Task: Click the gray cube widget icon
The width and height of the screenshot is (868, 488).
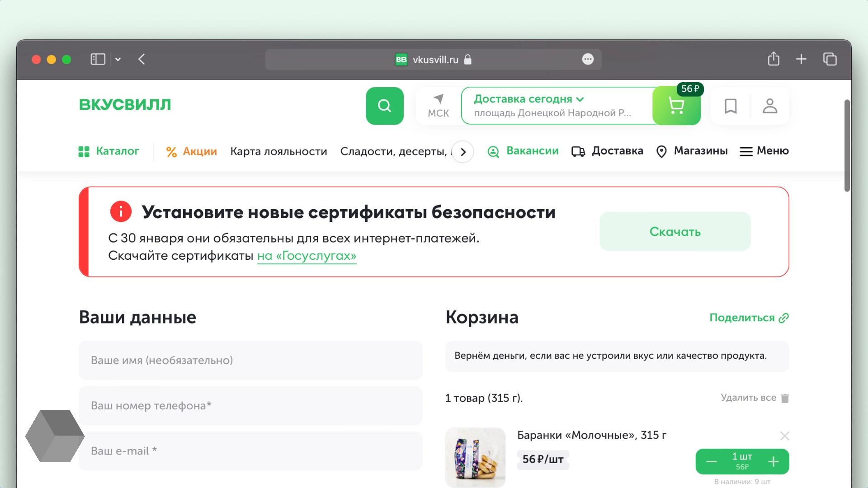Action: [x=55, y=436]
